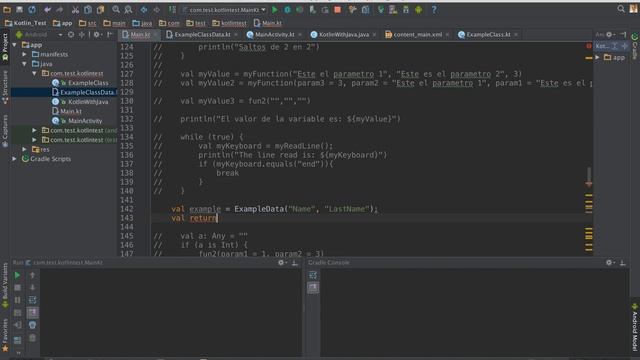Image resolution: width=640 pixels, height=360 pixels.
Task: Click the red Stop toolbar icon
Action: pos(338,9)
